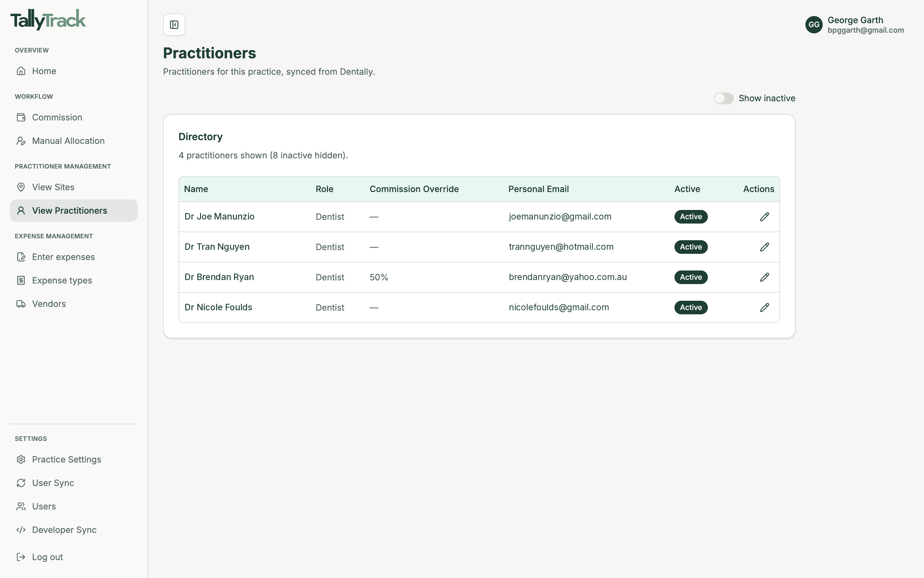The height and width of the screenshot is (578, 924).
Task: Edit Dr Tran Nguyen with pencil icon
Action: click(764, 247)
